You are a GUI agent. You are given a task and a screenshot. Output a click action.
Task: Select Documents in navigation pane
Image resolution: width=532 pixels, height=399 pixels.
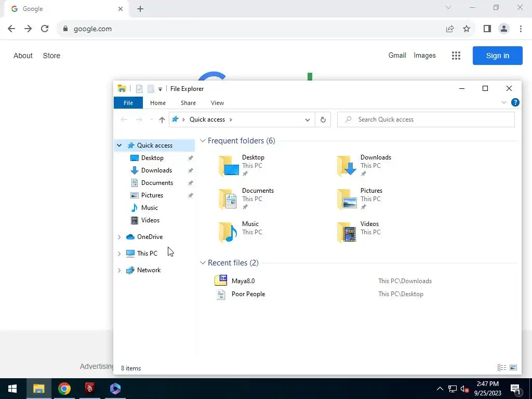click(x=157, y=183)
